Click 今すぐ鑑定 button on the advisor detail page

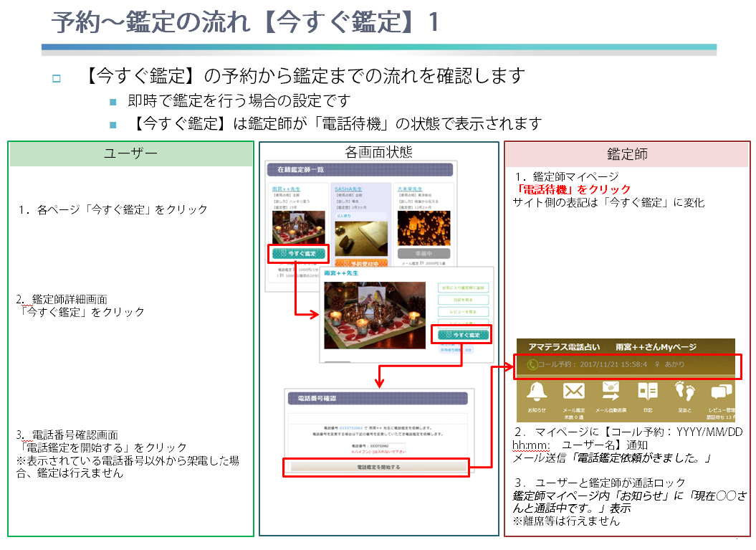[x=463, y=335]
